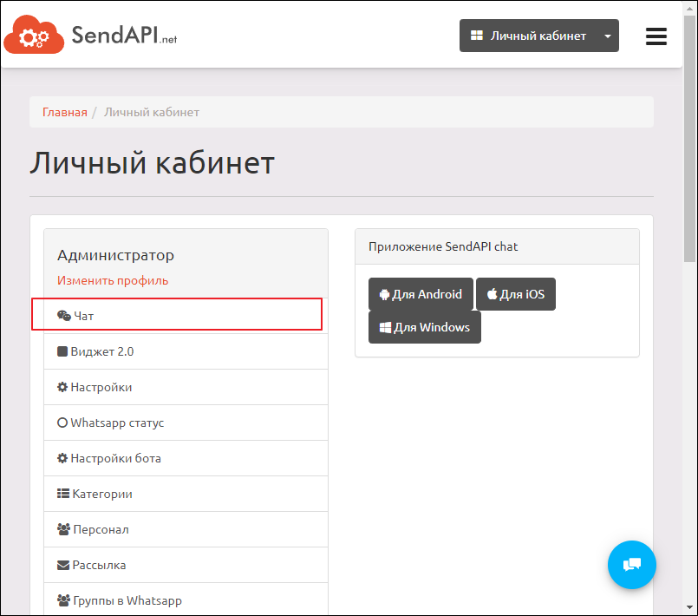Open the Личный кабинет header button

coord(528,36)
